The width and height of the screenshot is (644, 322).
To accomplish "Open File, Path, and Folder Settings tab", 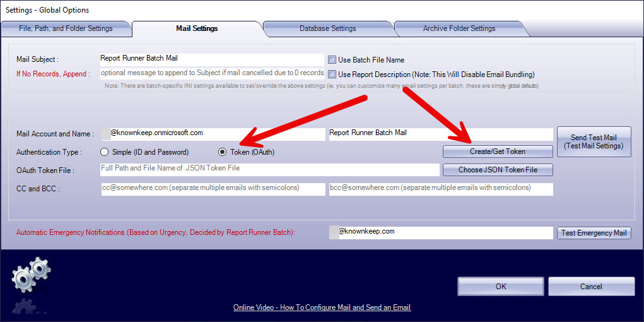I will pos(66,28).
